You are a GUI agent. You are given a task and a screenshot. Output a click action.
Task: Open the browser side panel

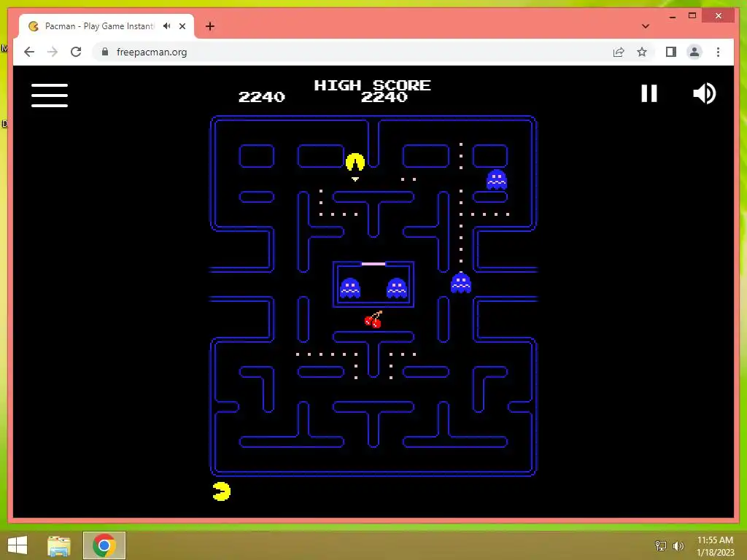[671, 52]
